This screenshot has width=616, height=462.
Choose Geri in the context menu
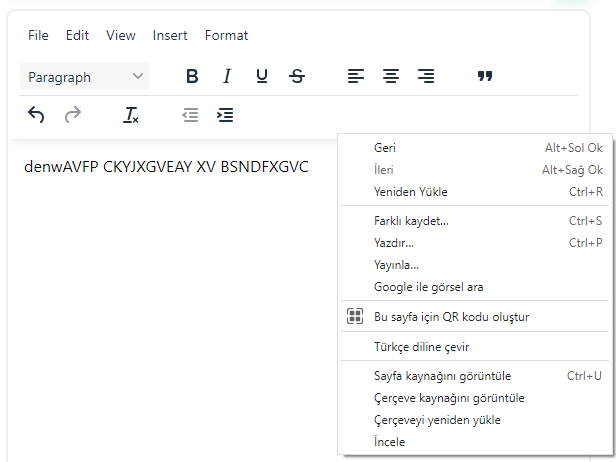[475, 148]
